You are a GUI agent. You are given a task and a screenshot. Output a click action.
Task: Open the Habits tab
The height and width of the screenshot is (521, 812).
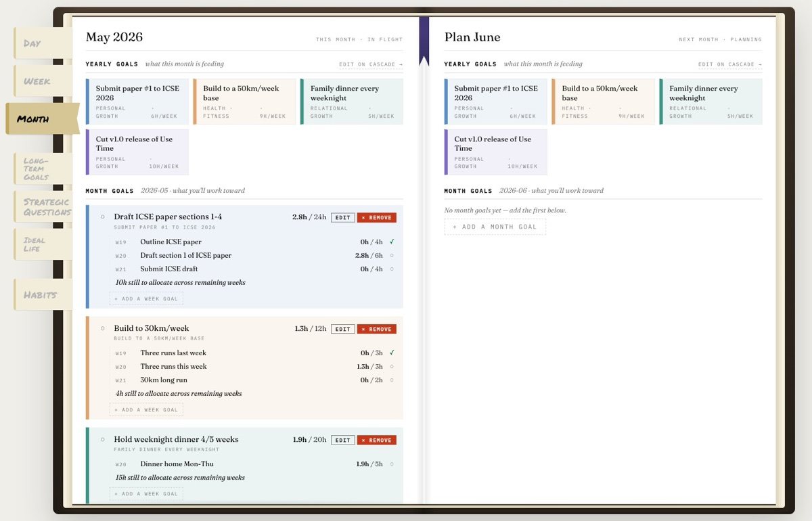click(x=42, y=295)
